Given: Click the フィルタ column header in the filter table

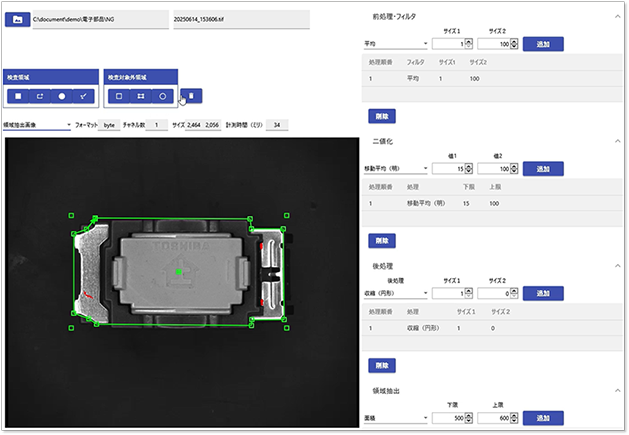Looking at the screenshot, I should (415, 62).
